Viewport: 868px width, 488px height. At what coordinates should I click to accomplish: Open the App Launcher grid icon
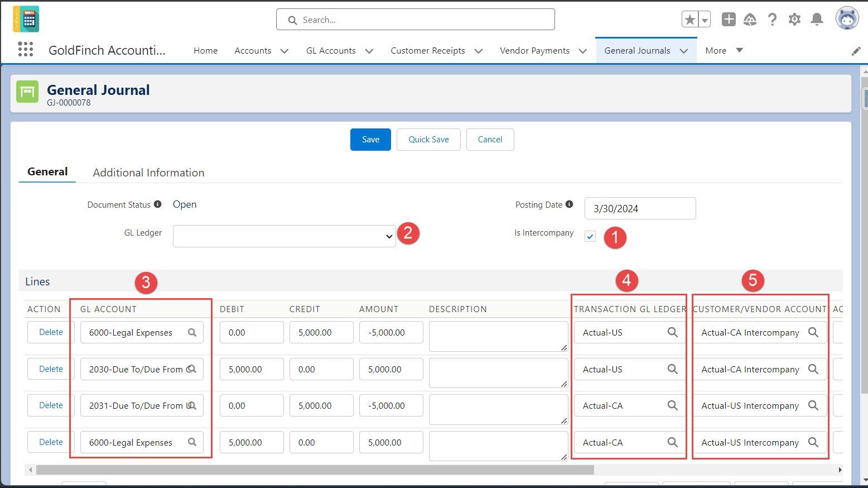click(26, 49)
